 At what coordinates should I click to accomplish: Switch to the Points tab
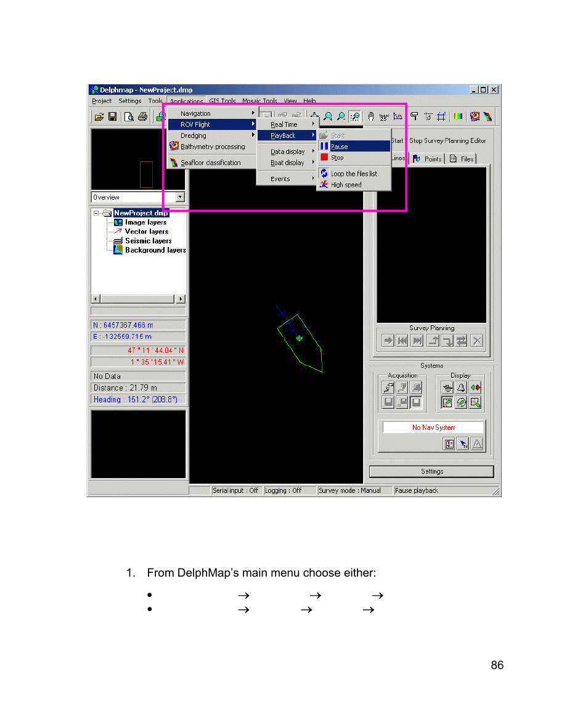[x=427, y=159]
